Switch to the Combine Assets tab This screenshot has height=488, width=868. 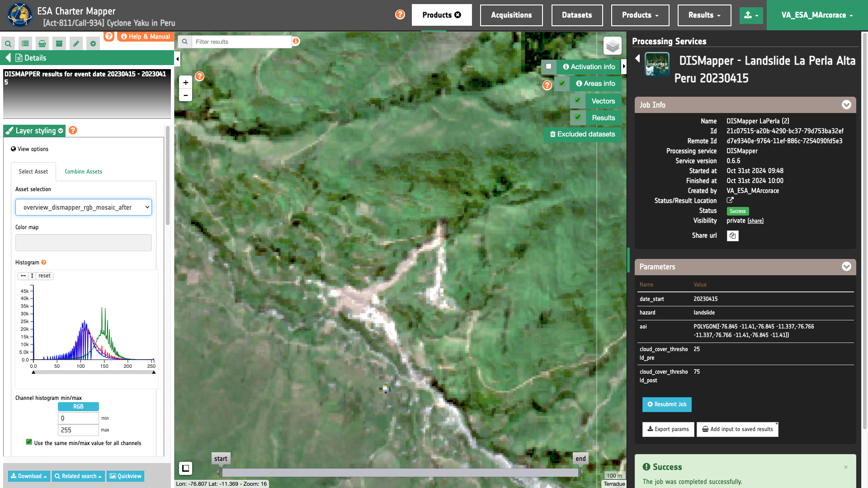coord(83,172)
